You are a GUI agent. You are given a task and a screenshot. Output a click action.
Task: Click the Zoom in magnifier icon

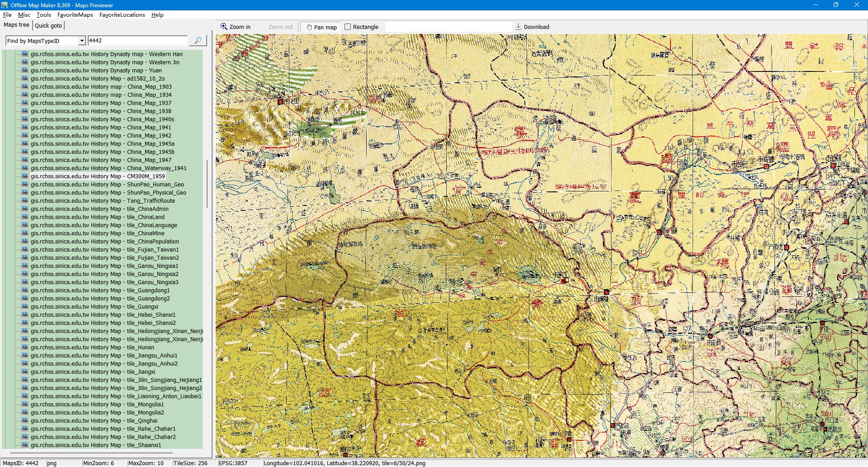pos(224,27)
